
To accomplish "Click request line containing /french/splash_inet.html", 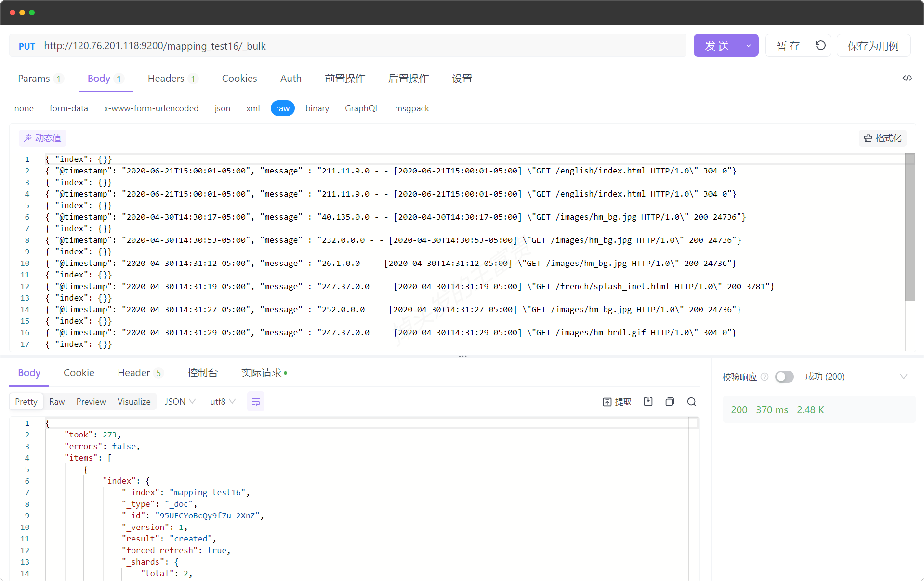I will tap(410, 286).
